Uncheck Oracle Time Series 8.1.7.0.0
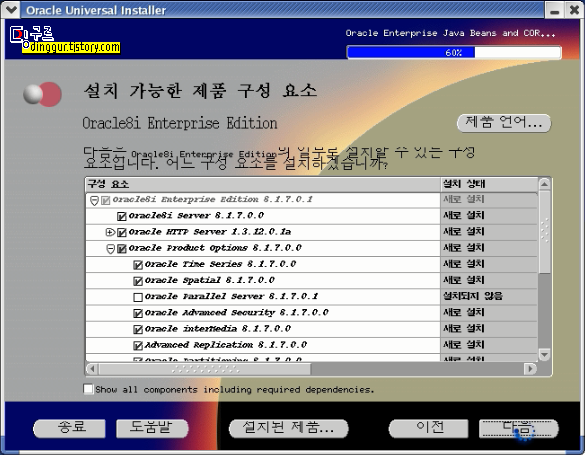585x455 pixels. [138, 265]
